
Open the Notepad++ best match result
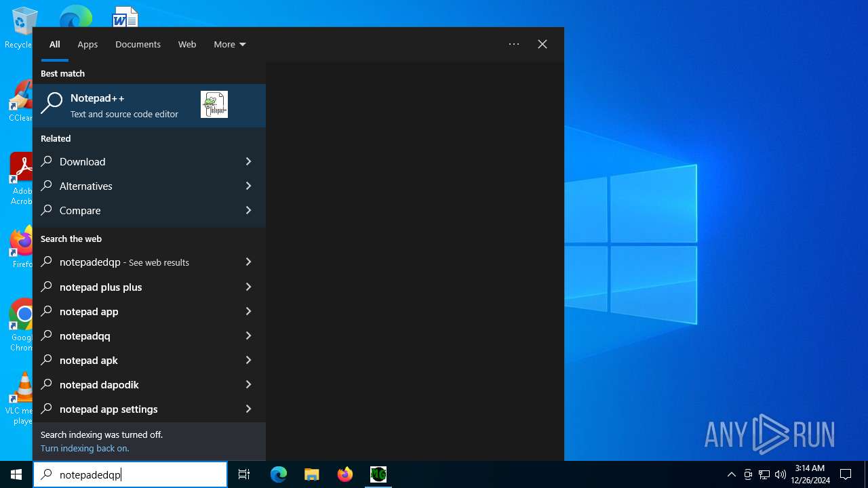(x=149, y=105)
